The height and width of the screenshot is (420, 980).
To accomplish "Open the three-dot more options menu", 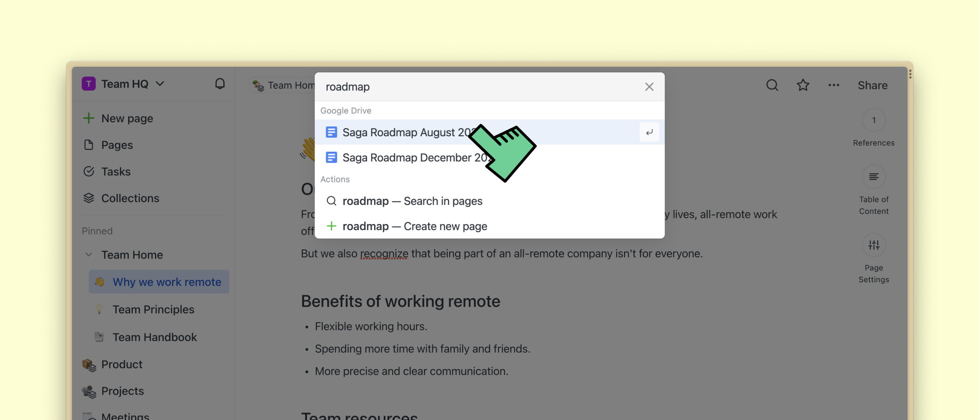I will 834,85.
